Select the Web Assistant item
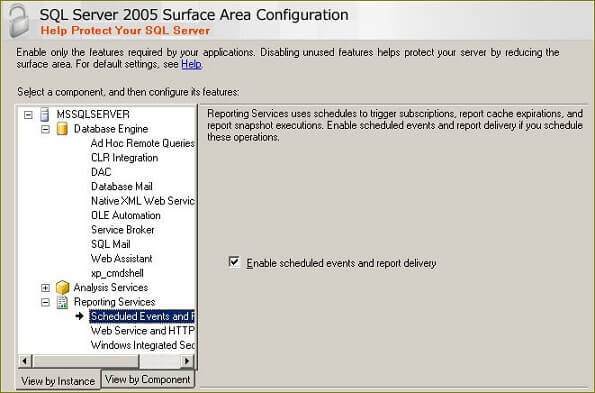 coord(121,258)
